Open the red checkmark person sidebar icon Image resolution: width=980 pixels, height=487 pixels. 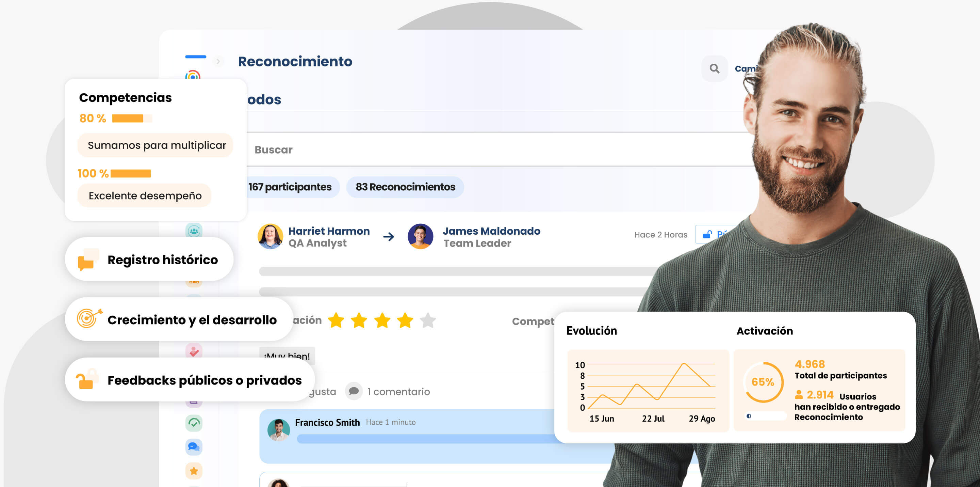point(194,351)
